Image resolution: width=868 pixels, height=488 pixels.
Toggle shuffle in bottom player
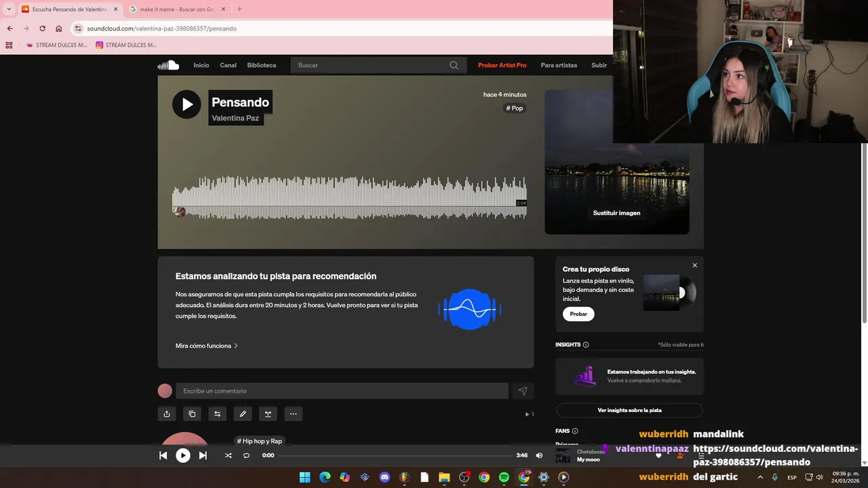pos(228,455)
